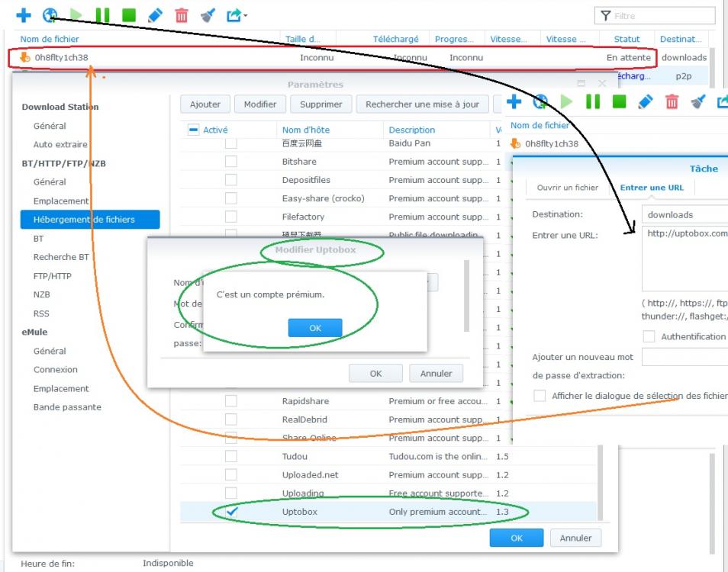Click the Ajouter button in Paramètres
This screenshot has width=728, height=572.
[x=205, y=104]
